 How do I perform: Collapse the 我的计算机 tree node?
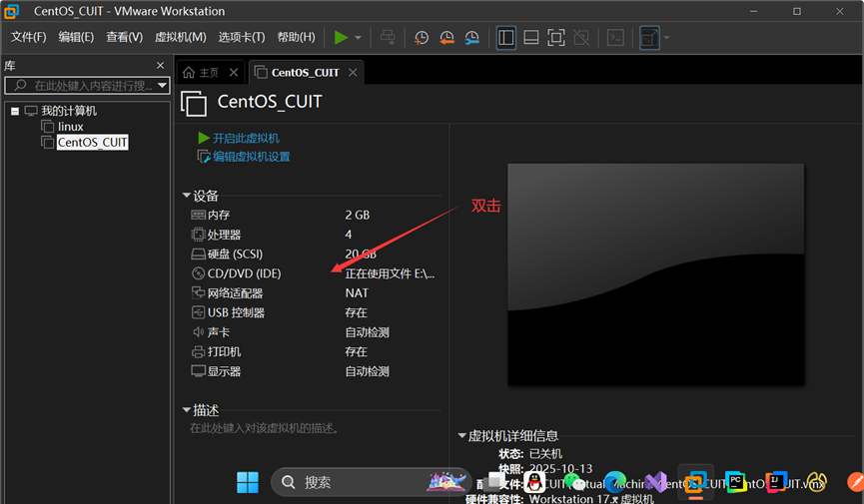(15, 111)
